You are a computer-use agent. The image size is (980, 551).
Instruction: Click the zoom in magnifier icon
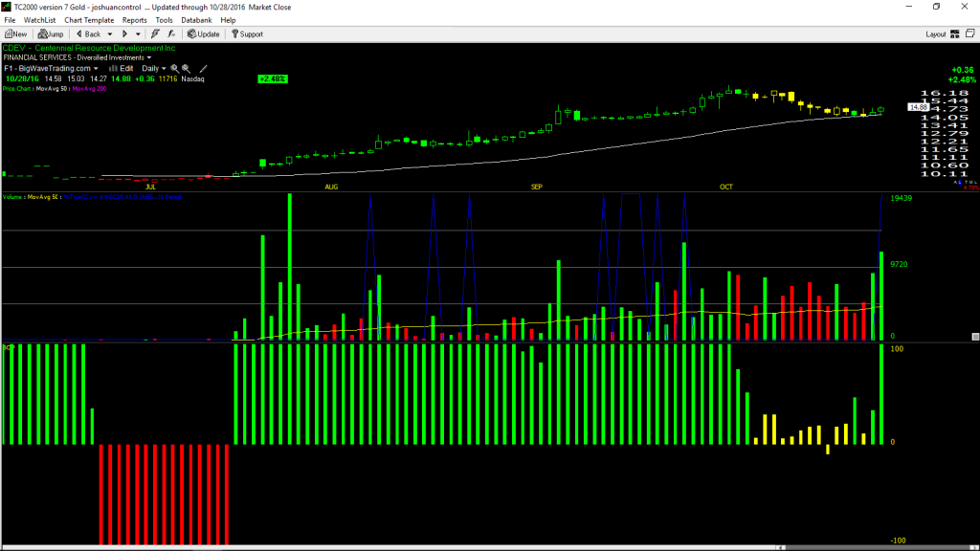click(175, 69)
